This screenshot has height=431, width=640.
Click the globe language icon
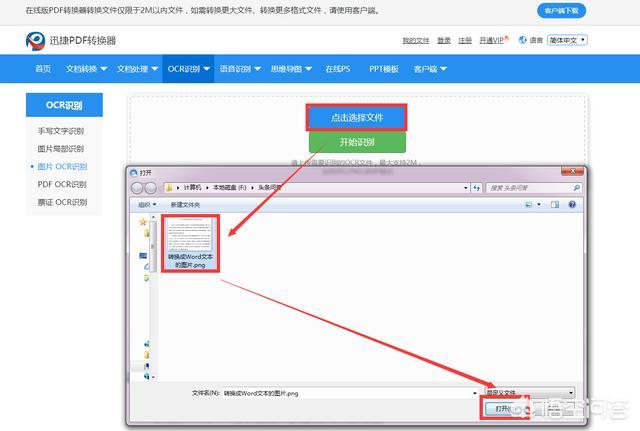coord(522,40)
